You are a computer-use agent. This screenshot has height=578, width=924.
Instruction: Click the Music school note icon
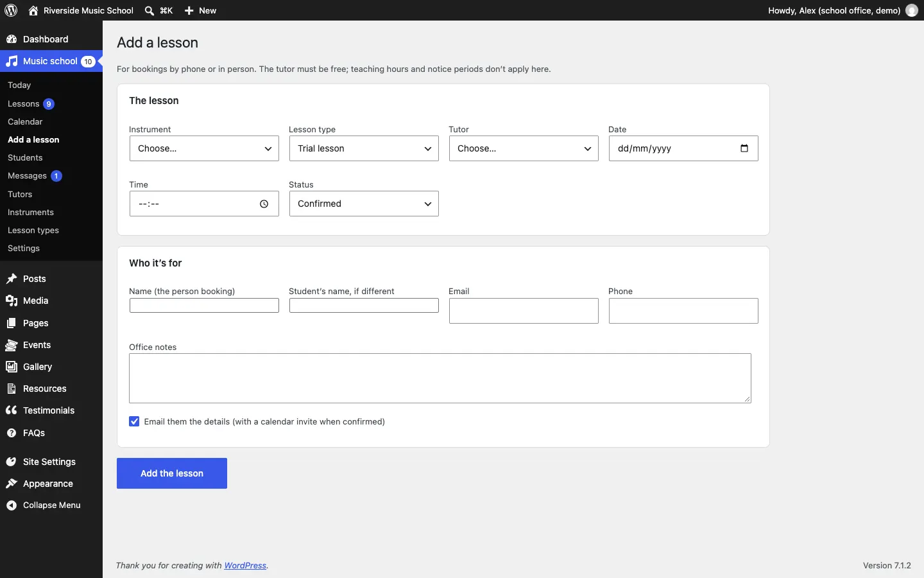[12, 62]
